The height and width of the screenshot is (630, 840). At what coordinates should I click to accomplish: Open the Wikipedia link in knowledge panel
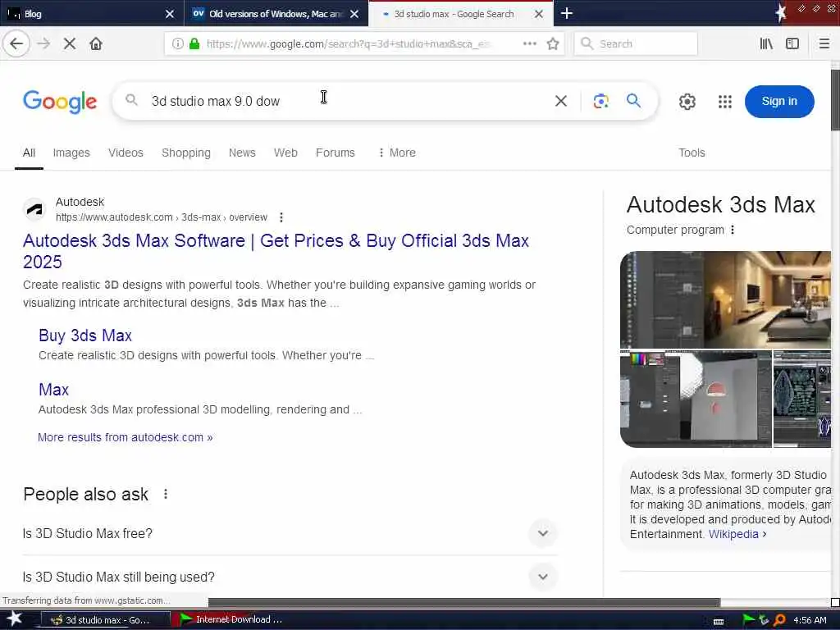737,534
